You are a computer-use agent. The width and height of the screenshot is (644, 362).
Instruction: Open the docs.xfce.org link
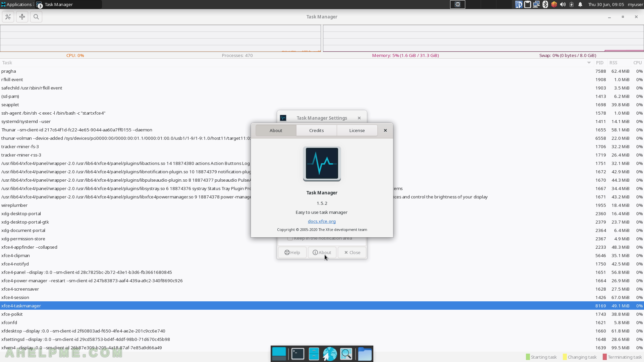tap(322, 221)
